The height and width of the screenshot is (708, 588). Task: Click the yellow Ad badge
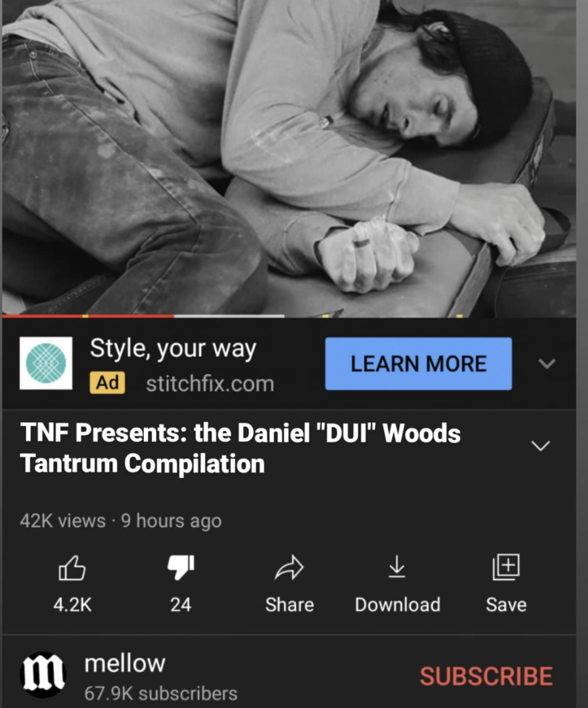coord(107,383)
